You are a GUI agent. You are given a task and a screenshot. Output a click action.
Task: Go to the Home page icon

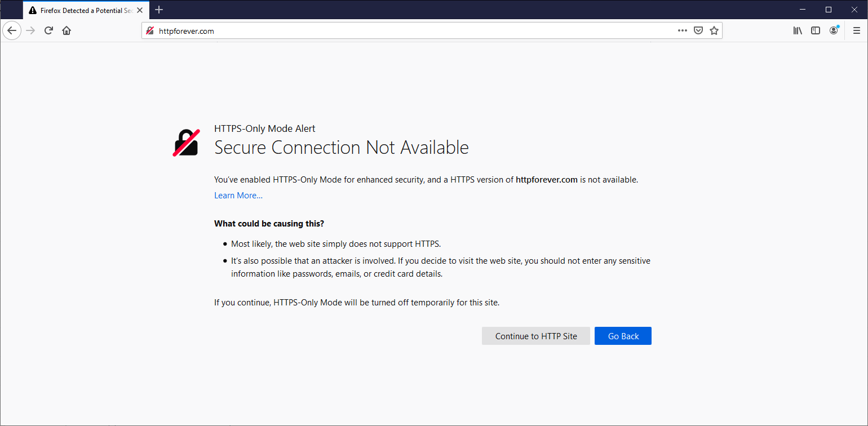point(67,30)
